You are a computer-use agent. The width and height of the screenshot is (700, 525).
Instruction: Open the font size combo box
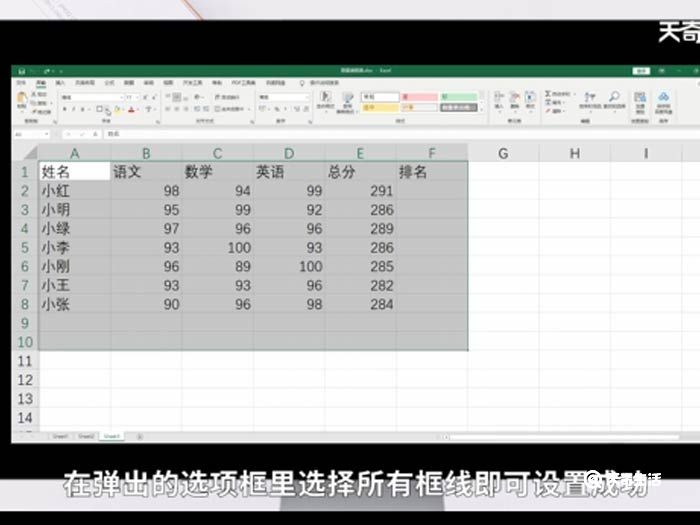point(132,97)
